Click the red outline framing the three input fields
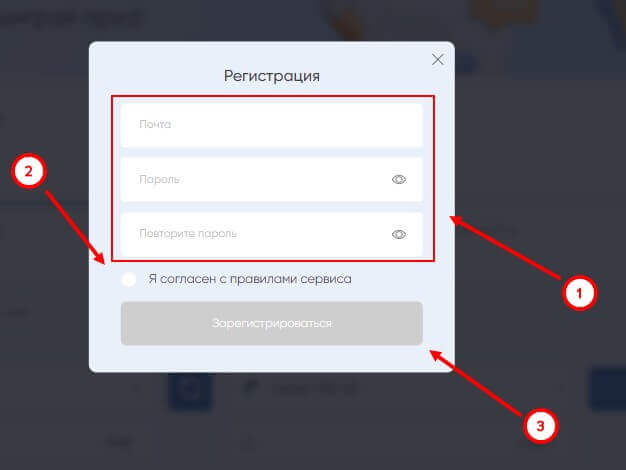Screen dimensions: 626x470 coord(273,95)
